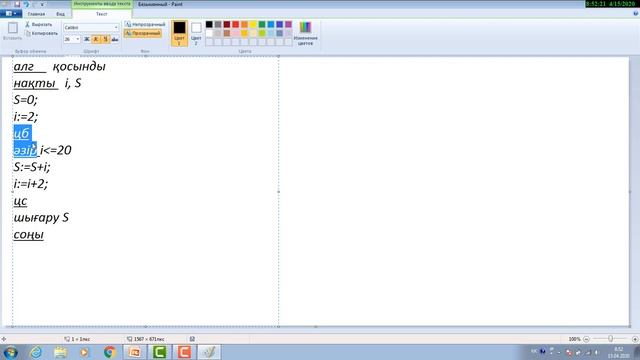Open Google Chrome from the taskbar
Screen dimensions: 640x360
tap(109, 352)
